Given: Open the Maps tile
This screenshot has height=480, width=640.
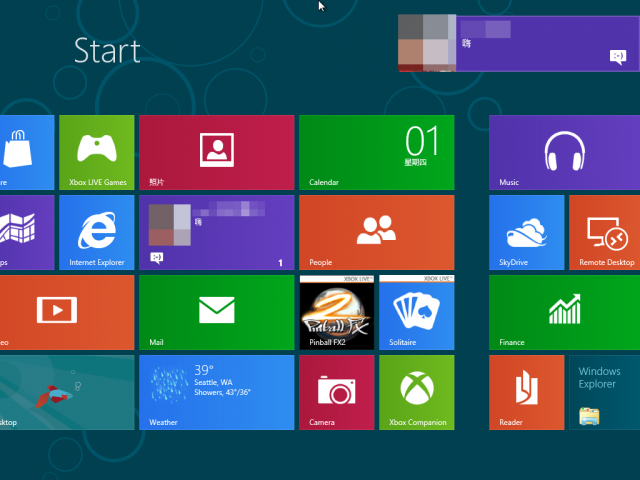Looking at the screenshot, I should (x=27, y=232).
